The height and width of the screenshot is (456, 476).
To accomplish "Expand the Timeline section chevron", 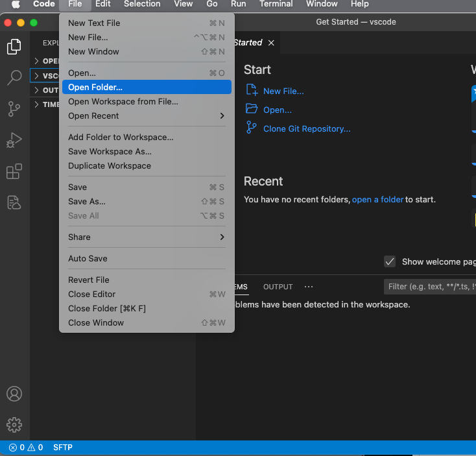I will point(36,104).
